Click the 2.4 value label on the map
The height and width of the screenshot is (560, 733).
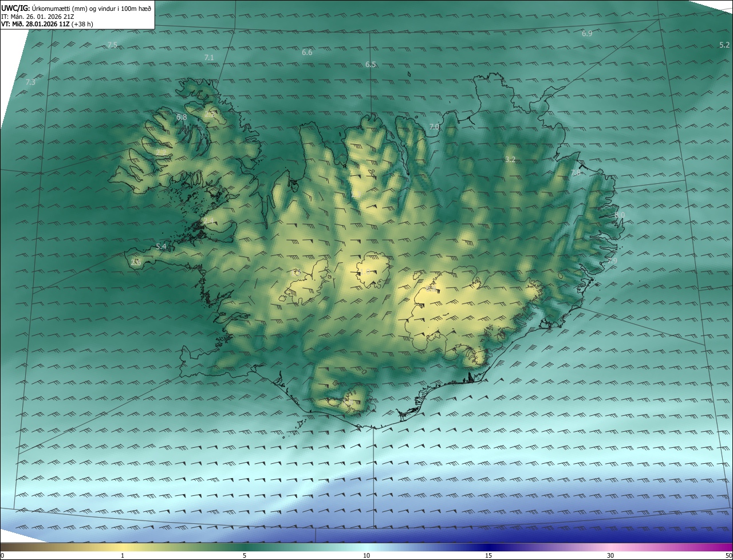[208, 220]
